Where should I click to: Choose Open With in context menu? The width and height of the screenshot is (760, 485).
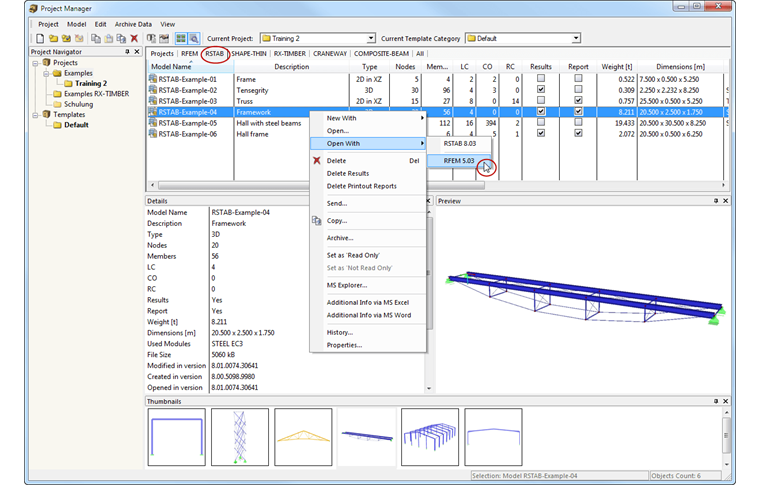point(368,143)
